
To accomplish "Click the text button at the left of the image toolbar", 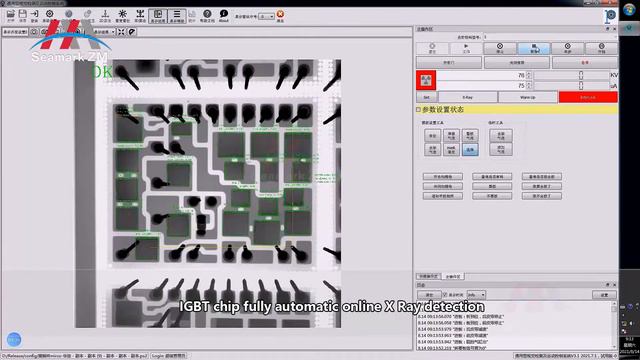I will (16, 32).
